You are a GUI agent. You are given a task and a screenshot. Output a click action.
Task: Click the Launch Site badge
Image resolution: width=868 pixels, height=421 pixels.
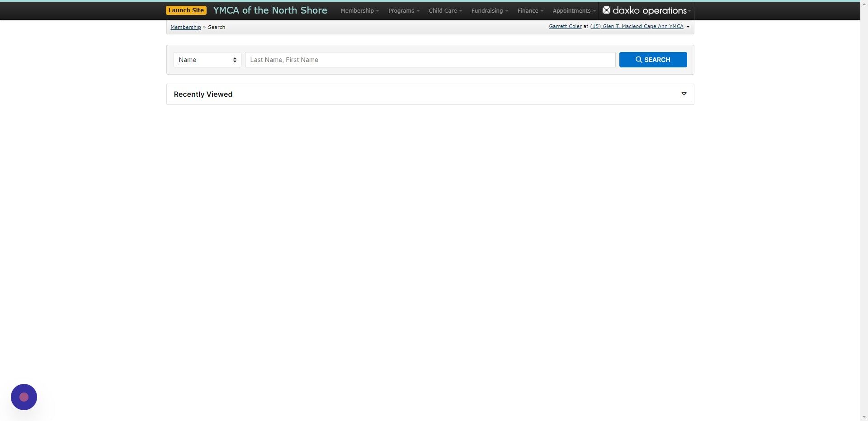pyautogui.click(x=186, y=10)
